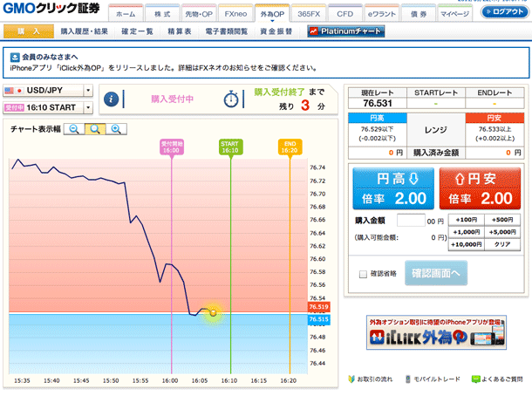The width and height of the screenshot is (532, 396).
Task: Open the CFD tab
Action: point(345,14)
